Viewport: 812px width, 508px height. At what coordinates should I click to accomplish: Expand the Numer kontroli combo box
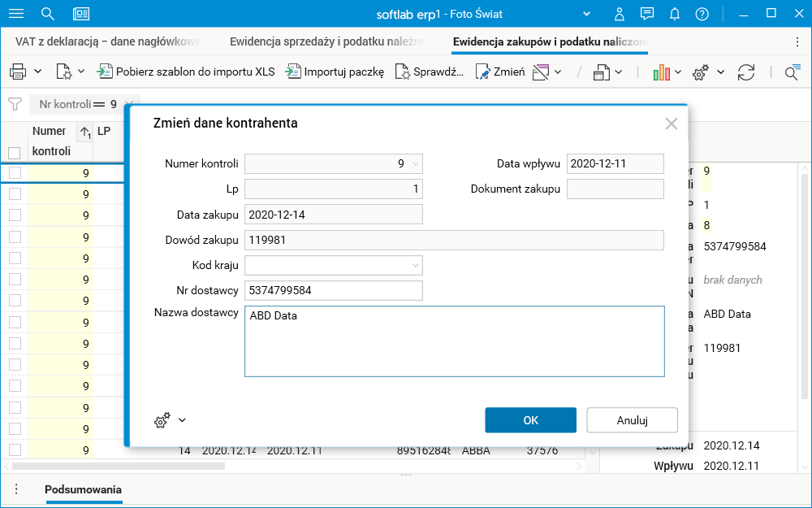tap(416, 163)
